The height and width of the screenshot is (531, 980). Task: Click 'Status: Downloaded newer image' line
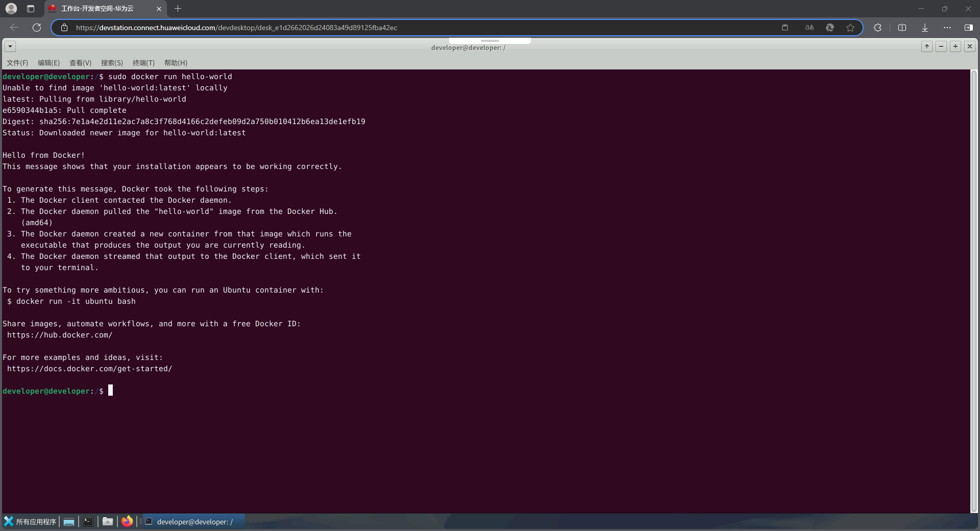click(124, 133)
